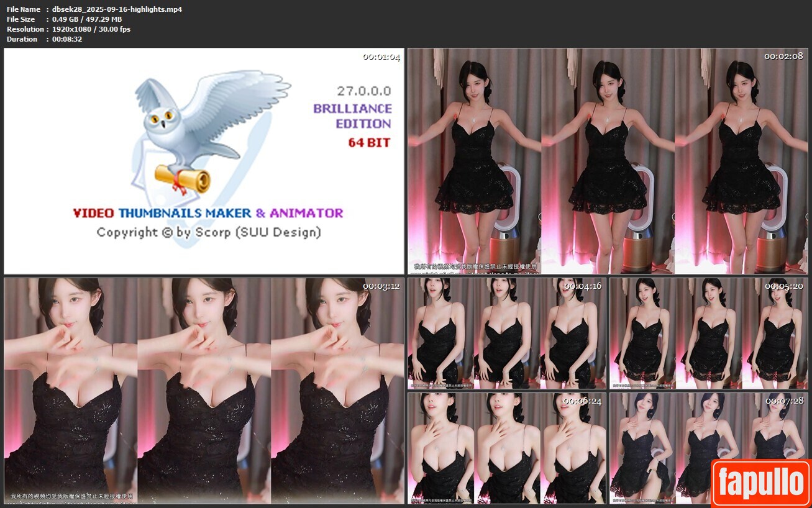Click the 00:03:12 timestamp label
The height and width of the screenshot is (508, 812).
[x=381, y=286]
